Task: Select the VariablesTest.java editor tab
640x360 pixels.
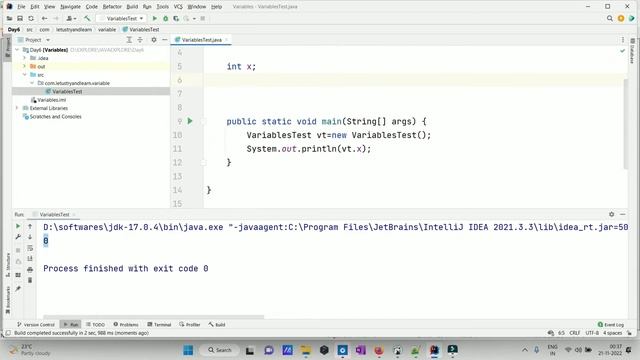Action: tap(201, 40)
